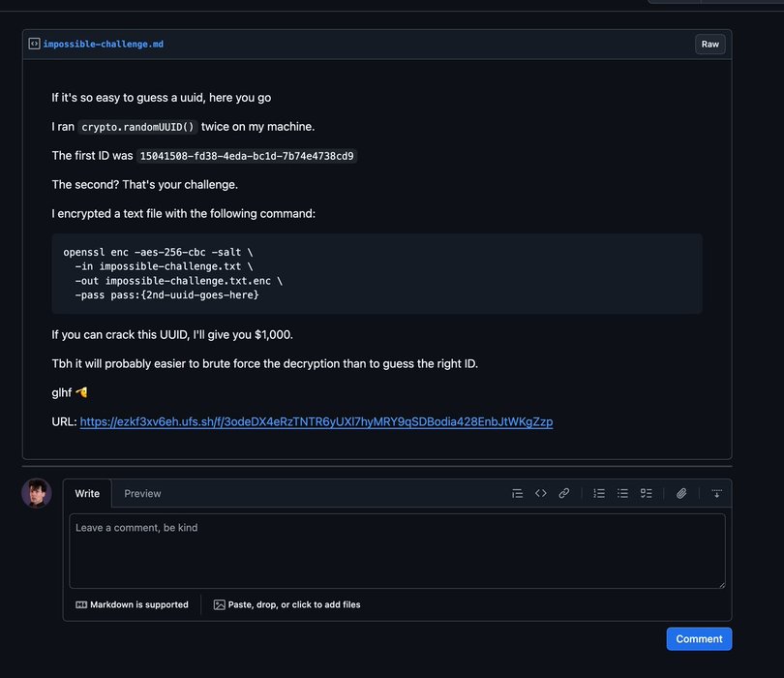The image size is (784, 678).
Task: Insert a bulleted list
Action: pos(622,493)
